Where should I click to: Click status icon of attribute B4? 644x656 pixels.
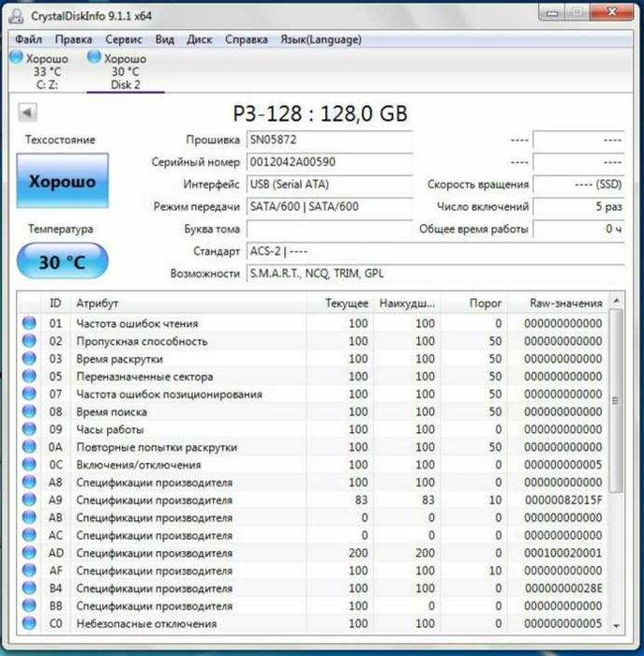click(x=29, y=589)
